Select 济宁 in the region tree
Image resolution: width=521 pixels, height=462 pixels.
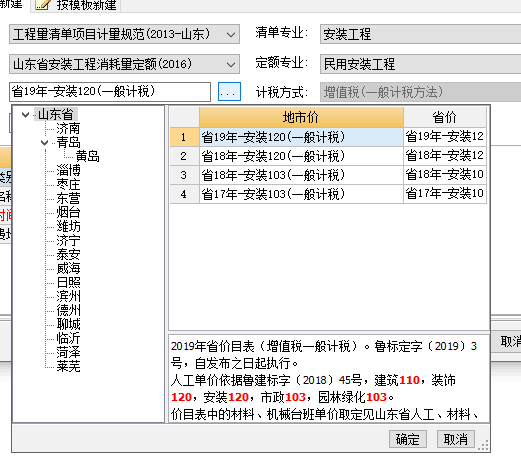pyautogui.click(x=68, y=240)
